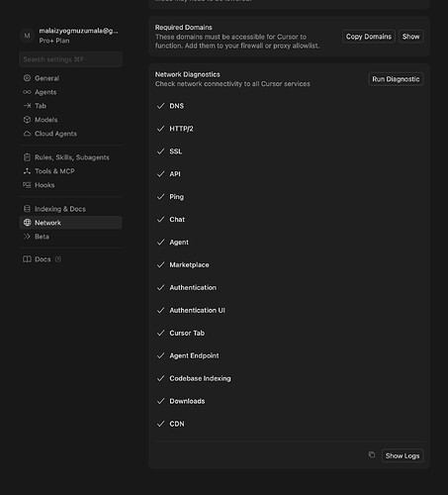448x495 pixels.
Task: Click checkmark beside Cursor Tab
Action: click(x=160, y=334)
